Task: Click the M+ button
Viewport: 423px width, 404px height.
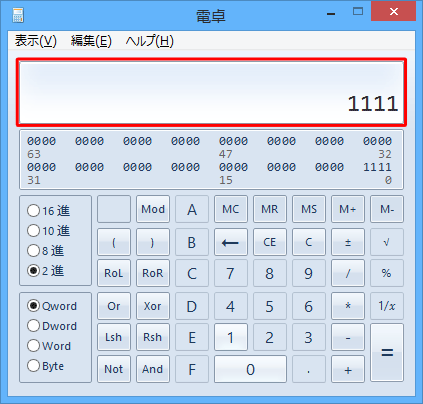Action: tap(348, 209)
